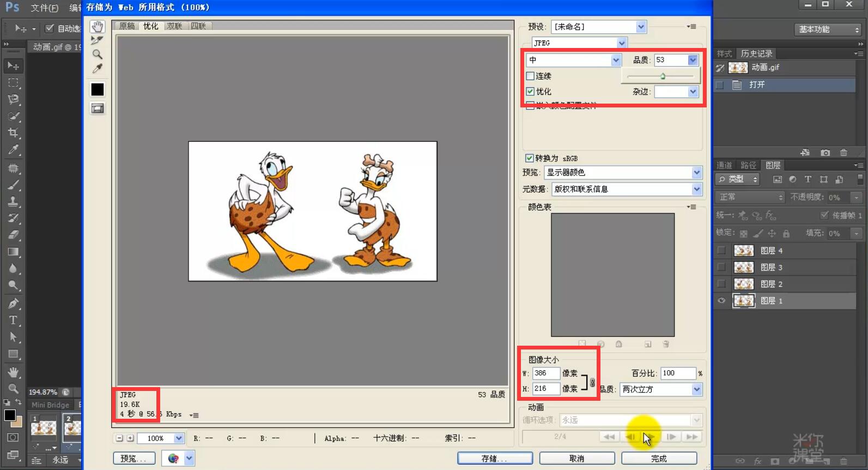Enable the 连续 checkbox

click(x=530, y=76)
